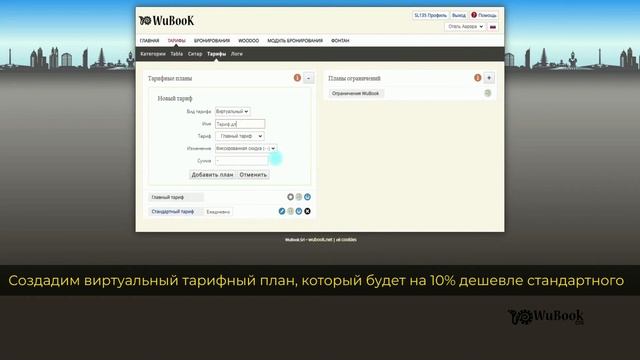The image size is (640, 360).
Task: Click the Сумма amount input field
Action: pos(242,161)
